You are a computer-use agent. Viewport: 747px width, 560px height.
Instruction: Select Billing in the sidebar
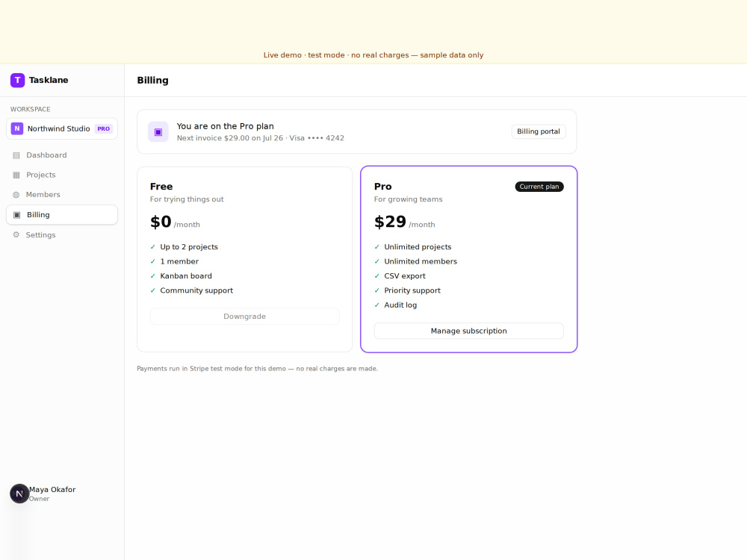[x=62, y=215]
